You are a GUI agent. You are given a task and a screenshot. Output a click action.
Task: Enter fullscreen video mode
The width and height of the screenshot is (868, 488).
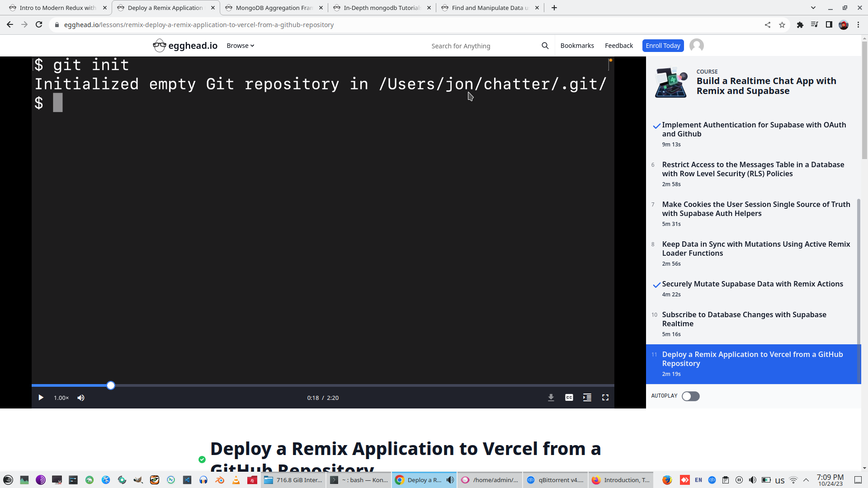point(605,398)
